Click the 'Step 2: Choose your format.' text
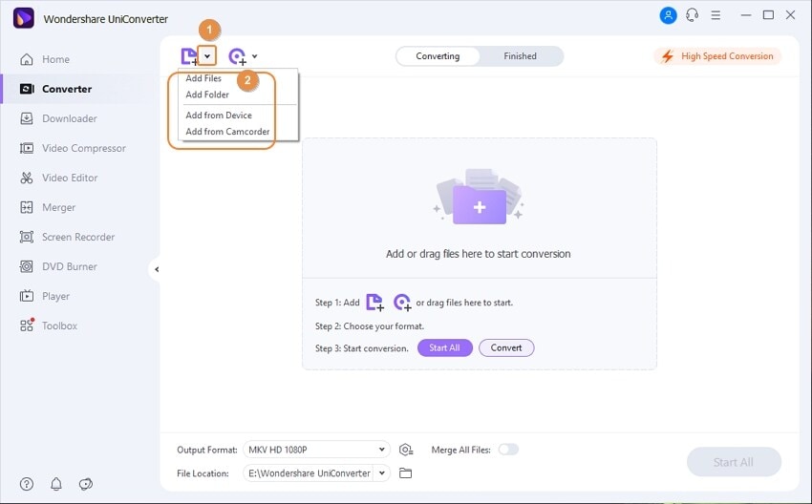This screenshot has width=812, height=504. (x=370, y=326)
